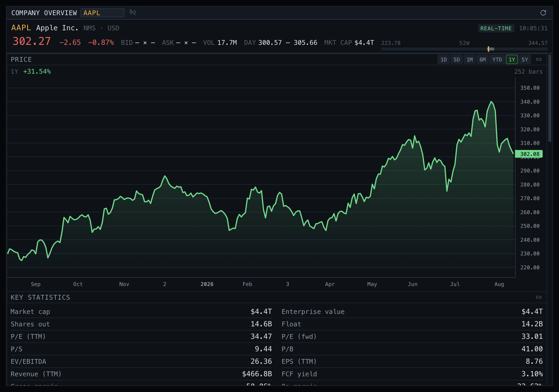Refresh the company overview panel

pyautogui.click(x=543, y=13)
